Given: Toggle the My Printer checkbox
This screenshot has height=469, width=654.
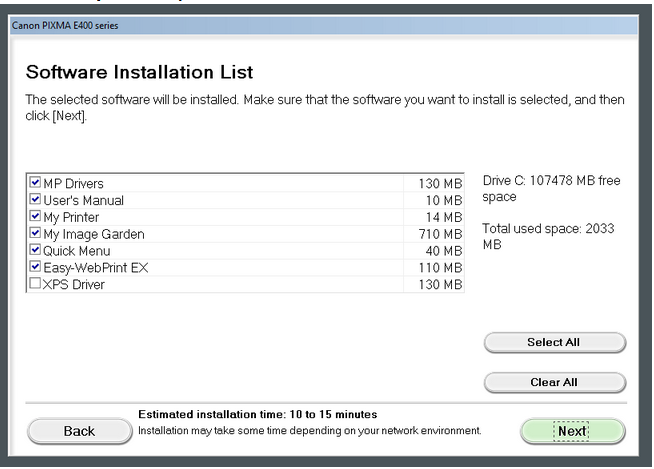Looking at the screenshot, I should coord(36,217).
